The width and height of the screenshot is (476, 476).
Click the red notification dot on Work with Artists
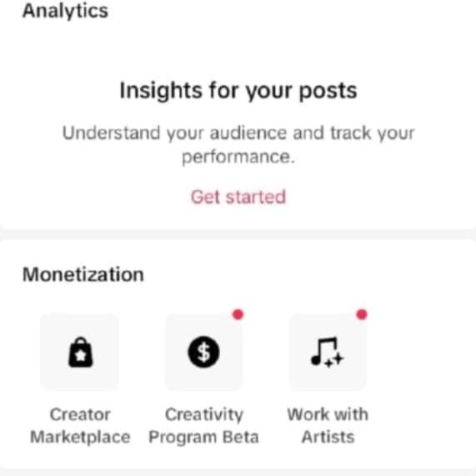(362, 314)
